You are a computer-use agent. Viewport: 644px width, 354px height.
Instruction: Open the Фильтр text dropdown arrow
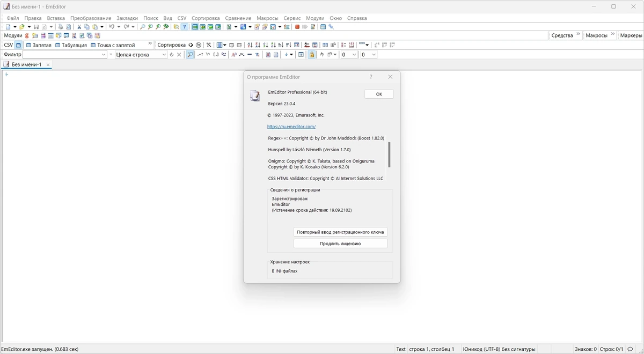coord(104,55)
